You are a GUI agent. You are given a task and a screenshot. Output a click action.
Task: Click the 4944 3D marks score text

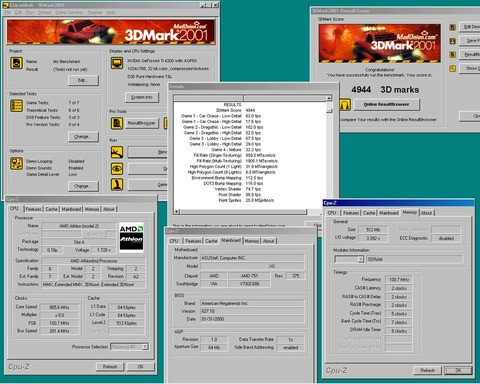[x=385, y=90]
